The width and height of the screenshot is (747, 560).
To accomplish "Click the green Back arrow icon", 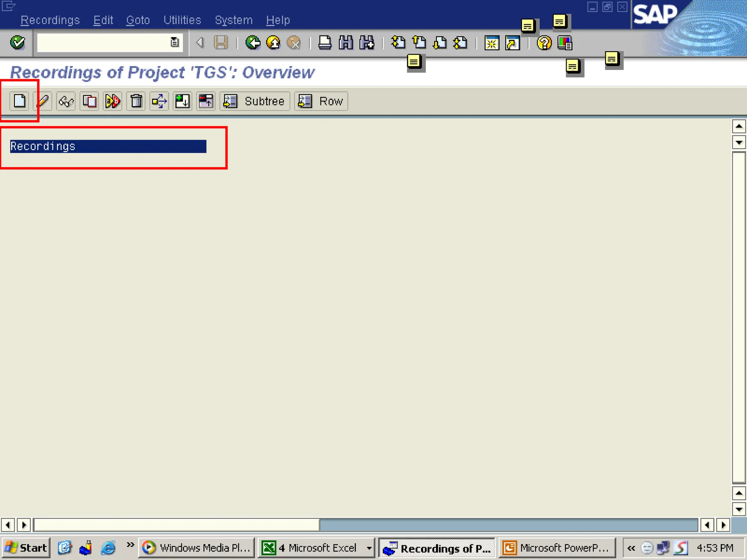I will [x=252, y=43].
